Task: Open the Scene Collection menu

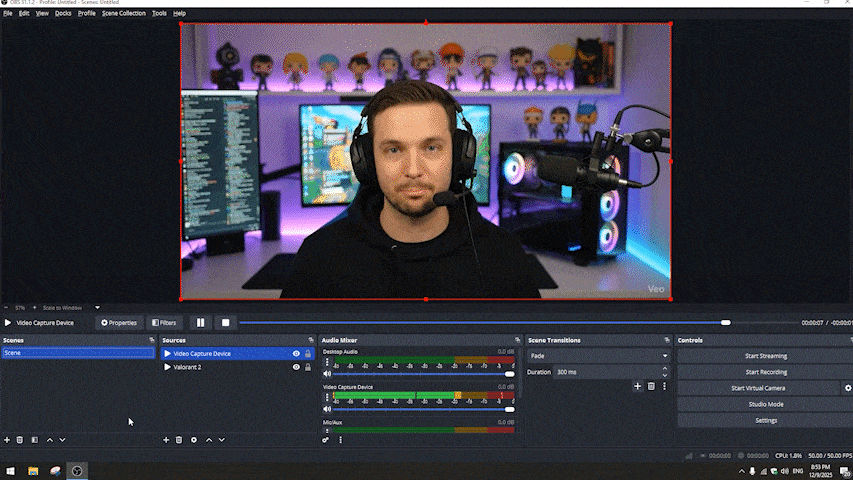Action: click(x=123, y=13)
